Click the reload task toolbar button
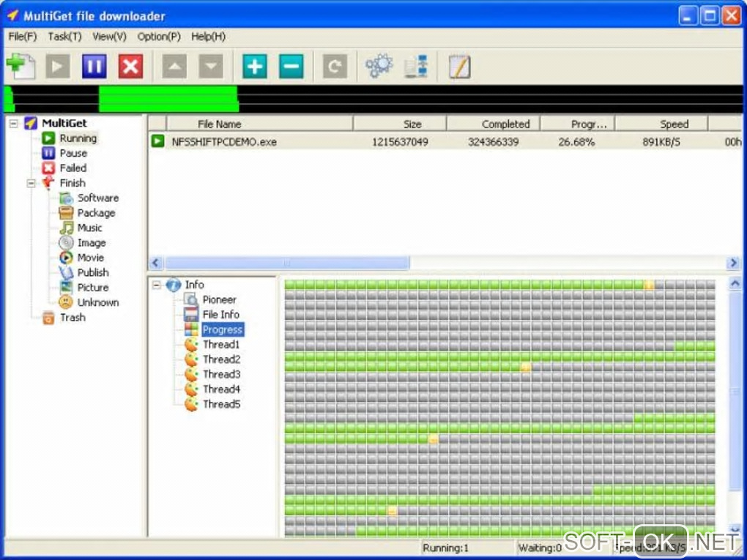This screenshot has width=747, height=560. pos(335,66)
